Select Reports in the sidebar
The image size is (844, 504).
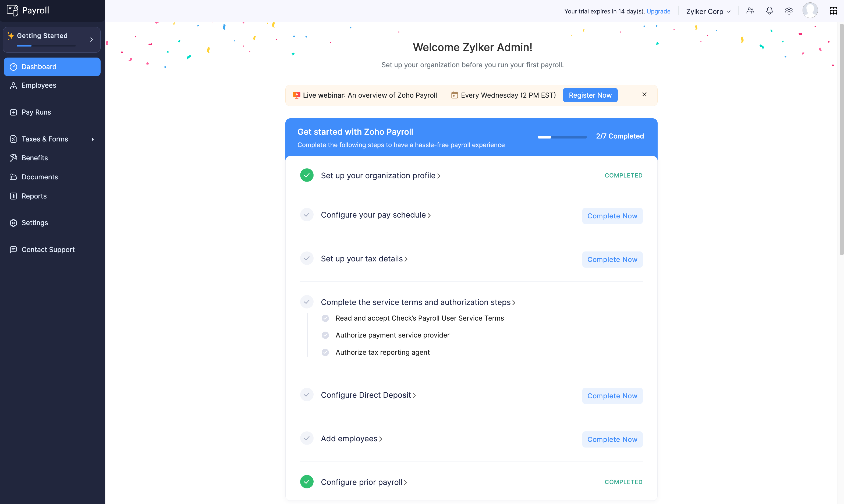click(34, 196)
